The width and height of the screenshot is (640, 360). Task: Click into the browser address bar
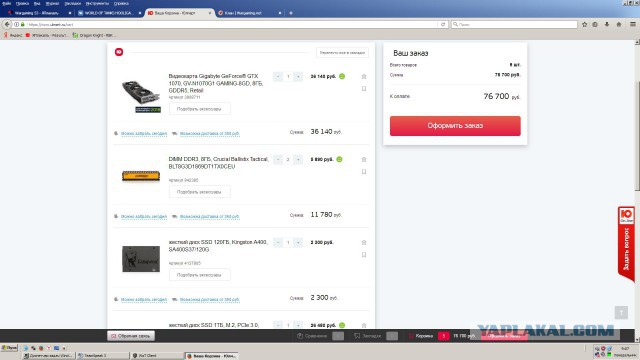coord(233,24)
